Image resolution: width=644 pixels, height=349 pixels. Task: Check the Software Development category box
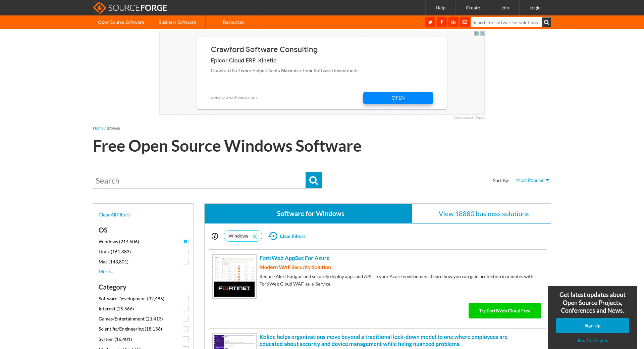coord(185,299)
